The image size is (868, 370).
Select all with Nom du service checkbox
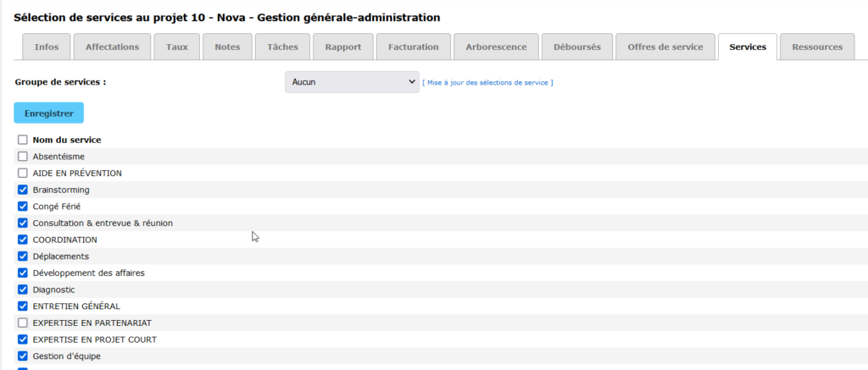tap(23, 140)
